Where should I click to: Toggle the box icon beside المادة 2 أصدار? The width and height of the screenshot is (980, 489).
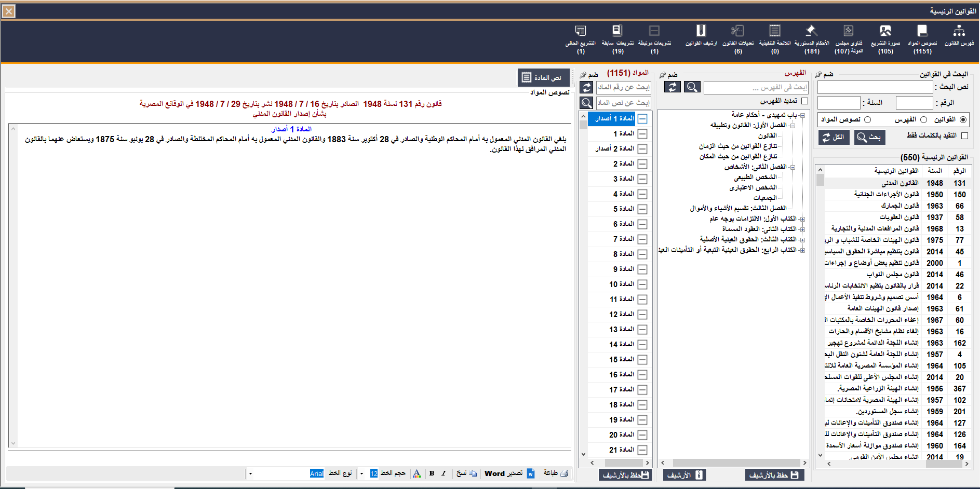point(642,149)
